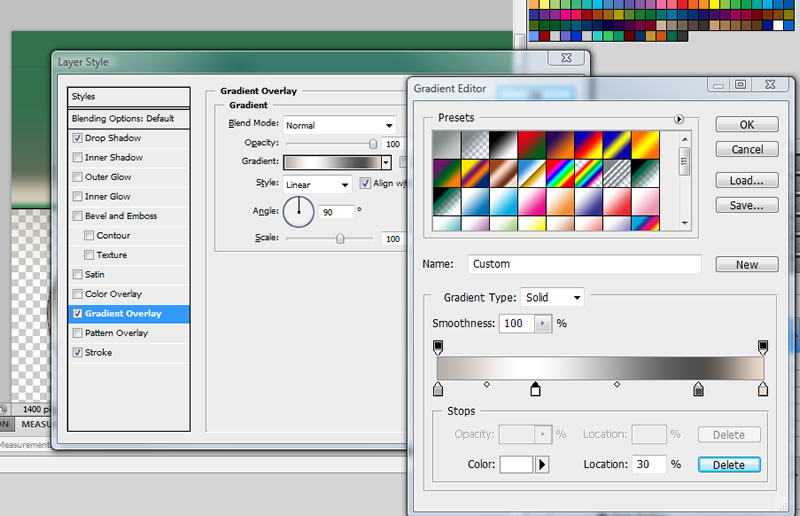800x516 pixels.
Task: Select the rightmost beige color stop
Action: [x=763, y=389]
